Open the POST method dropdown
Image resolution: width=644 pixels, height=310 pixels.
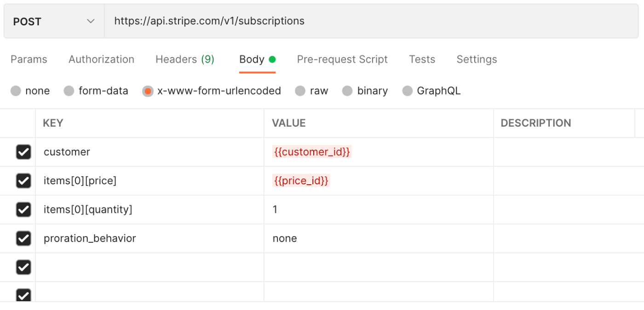click(x=54, y=21)
